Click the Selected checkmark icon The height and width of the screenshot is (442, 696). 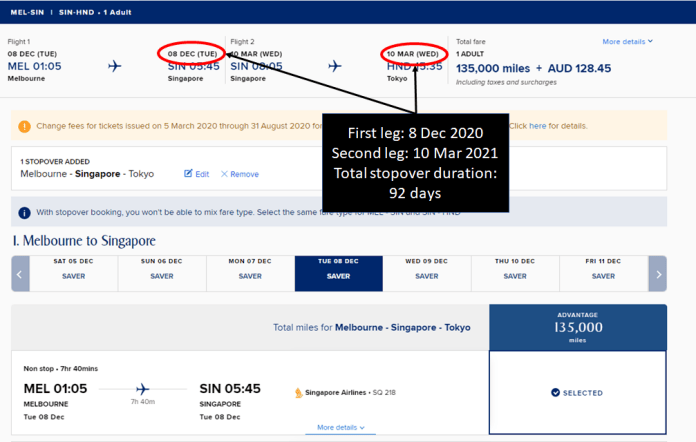tap(555, 393)
